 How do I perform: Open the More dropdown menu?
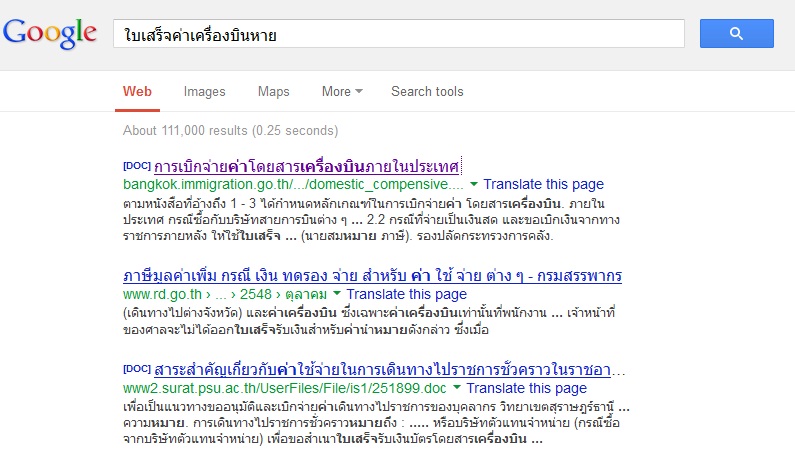[x=342, y=92]
